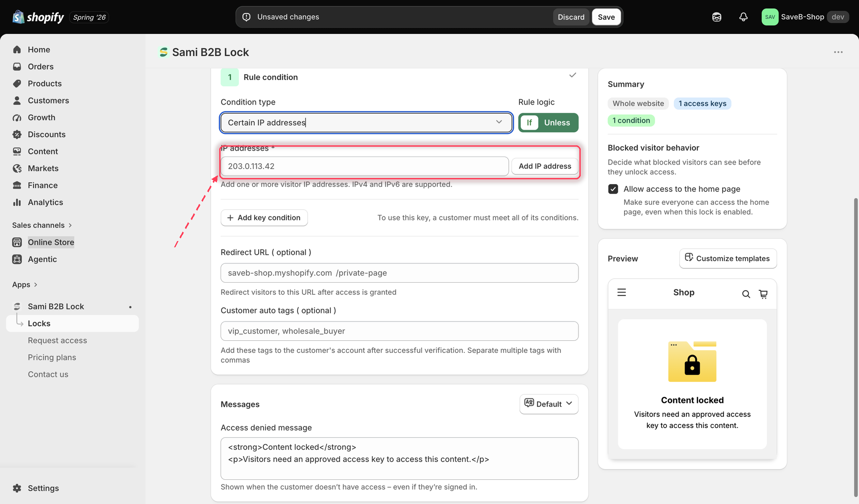The height and width of the screenshot is (504, 859).
Task: Click the Analytics bar chart icon
Action: [17, 203]
